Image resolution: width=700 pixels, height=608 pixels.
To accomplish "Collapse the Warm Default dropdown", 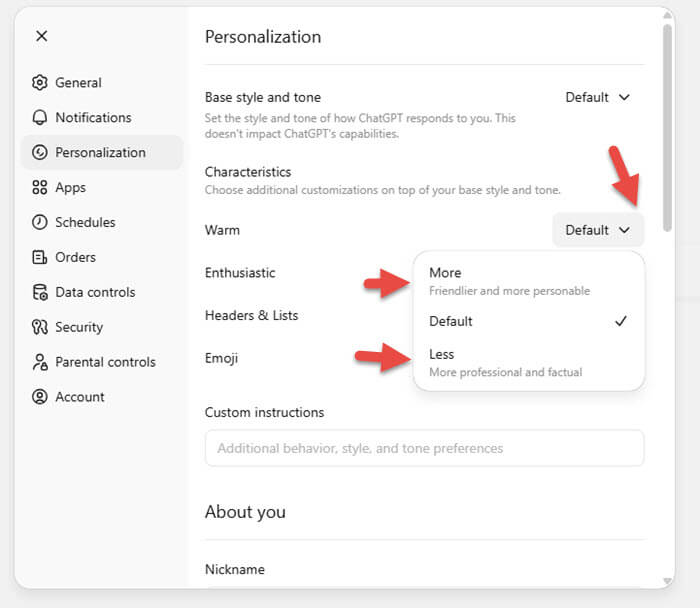I will pyautogui.click(x=598, y=230).
